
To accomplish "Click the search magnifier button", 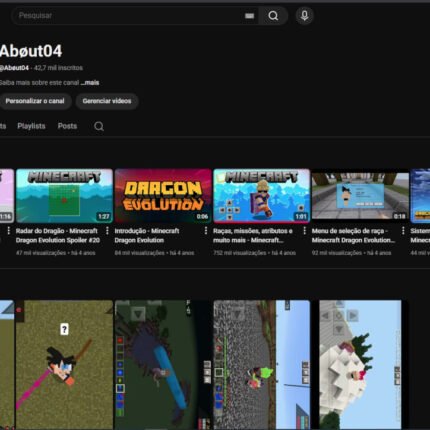I will [273, 16].
